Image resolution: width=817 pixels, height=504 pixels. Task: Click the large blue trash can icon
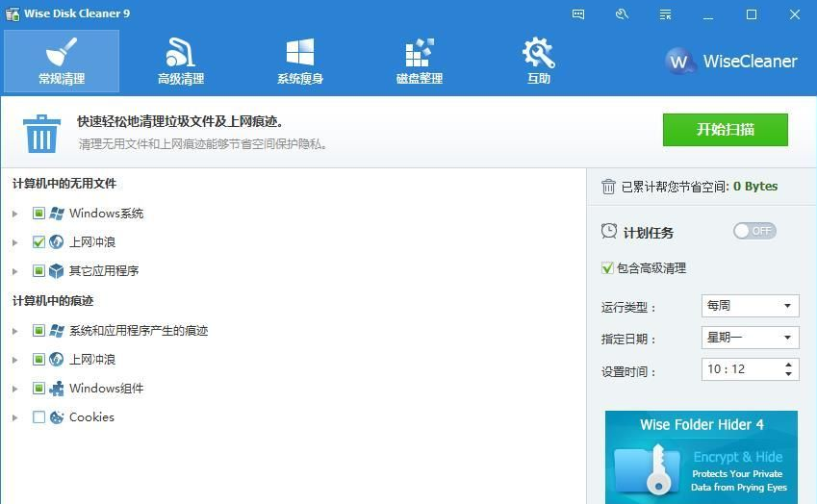click(41, 134)
